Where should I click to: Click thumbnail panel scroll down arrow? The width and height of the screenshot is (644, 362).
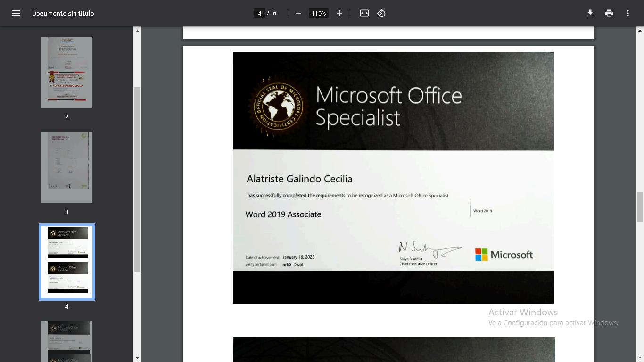(x=137, y=358)
